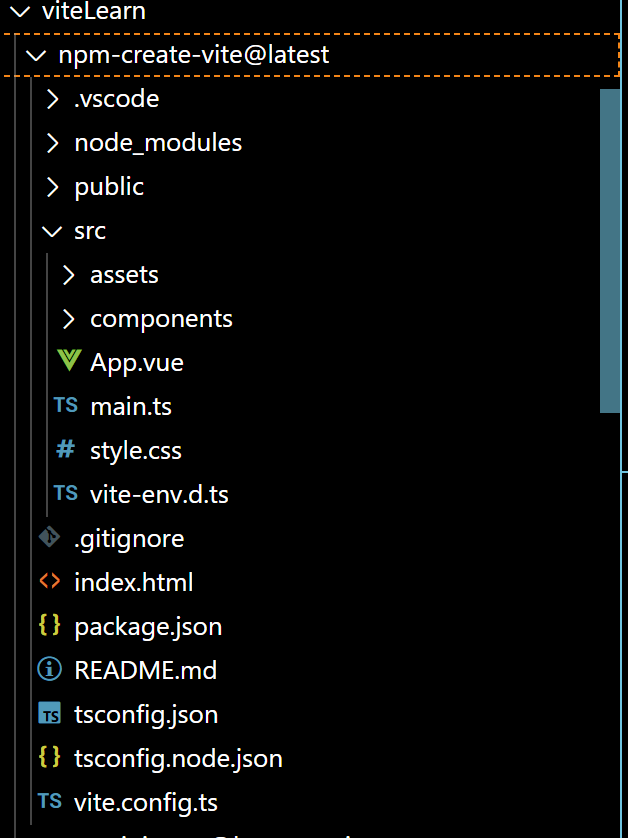This screenshot has height=838, width=628.
Task: Open the tsconfig.json file
Action: (146, 715)
